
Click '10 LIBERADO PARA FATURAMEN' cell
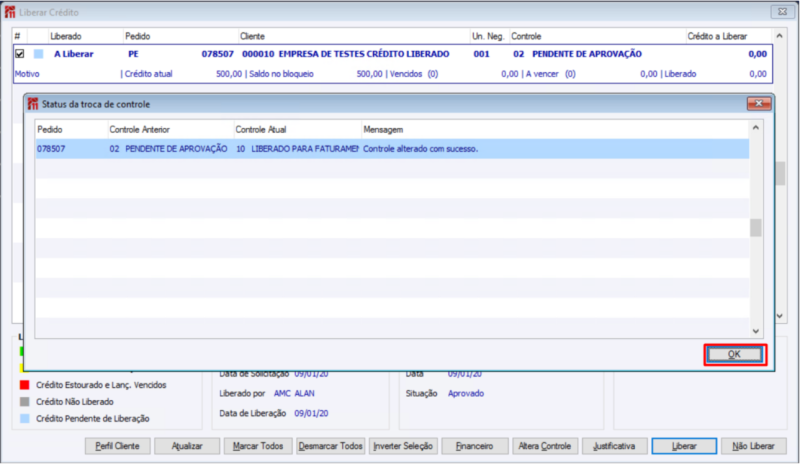(297, 149)
